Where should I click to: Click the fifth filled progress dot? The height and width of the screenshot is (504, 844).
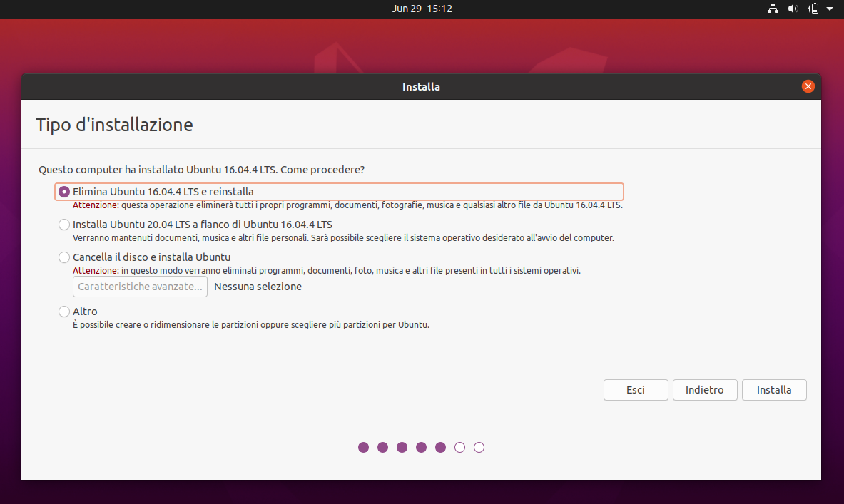(x=440, y=448)
